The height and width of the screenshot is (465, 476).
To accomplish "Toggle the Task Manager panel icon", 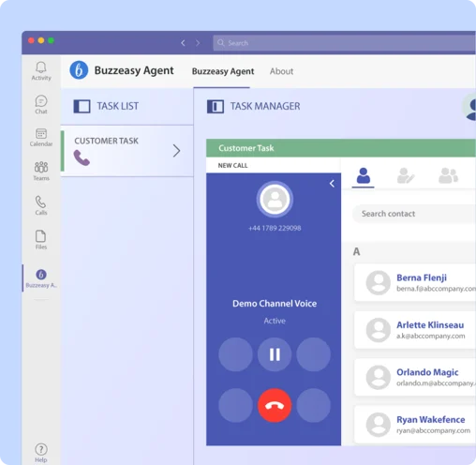I will tap(216, 106).
